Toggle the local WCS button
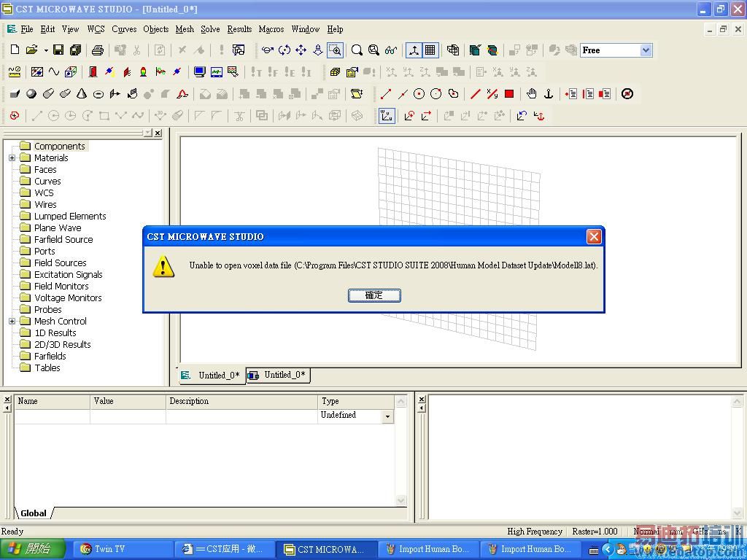This screenshot has height=560, width=747. pos(387,116)
